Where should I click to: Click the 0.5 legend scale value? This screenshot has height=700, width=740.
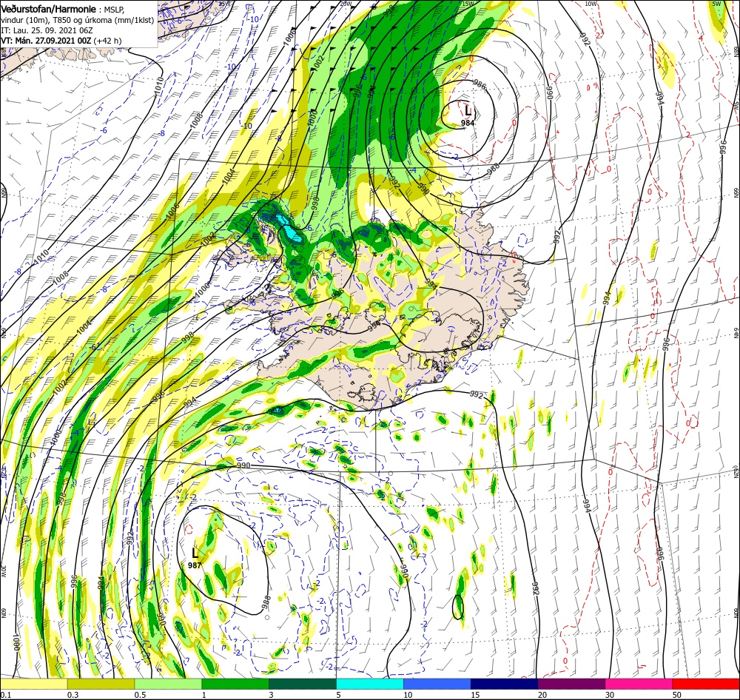click(140, 695)
